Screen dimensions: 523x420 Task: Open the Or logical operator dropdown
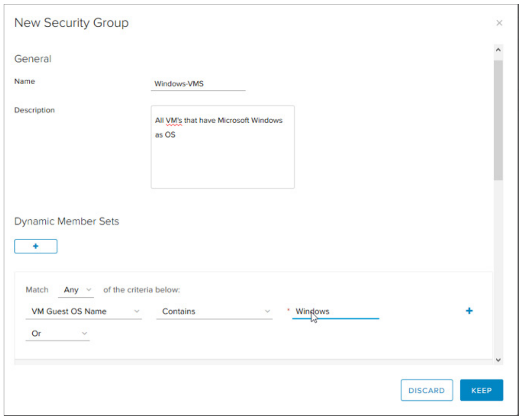coord(57,333)
